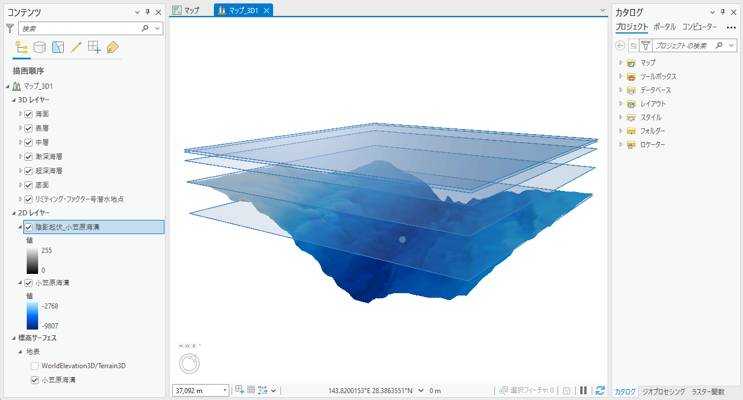The image size is (743, 400).
Task: Click the constraints icon in the status bar
Action: click(263, 390)
